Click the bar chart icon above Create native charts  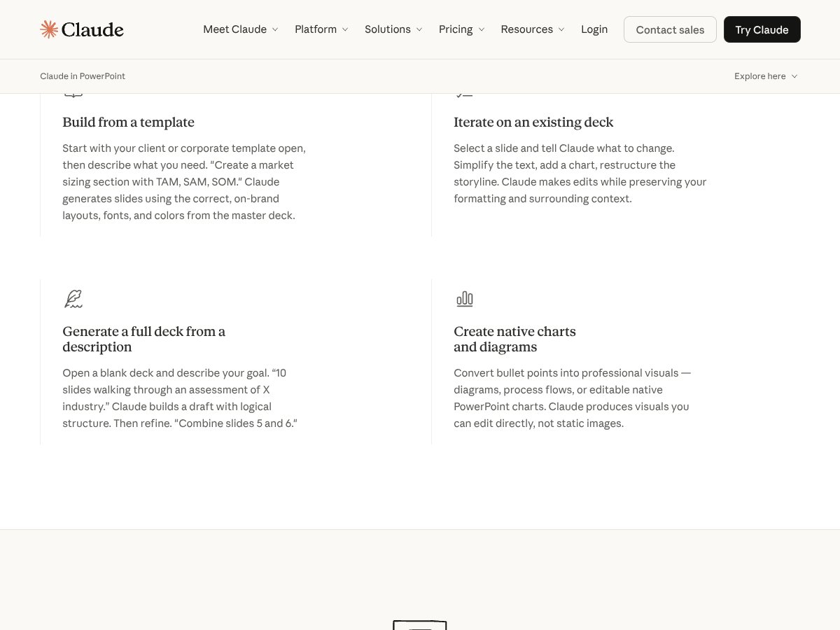pos(465,299)
